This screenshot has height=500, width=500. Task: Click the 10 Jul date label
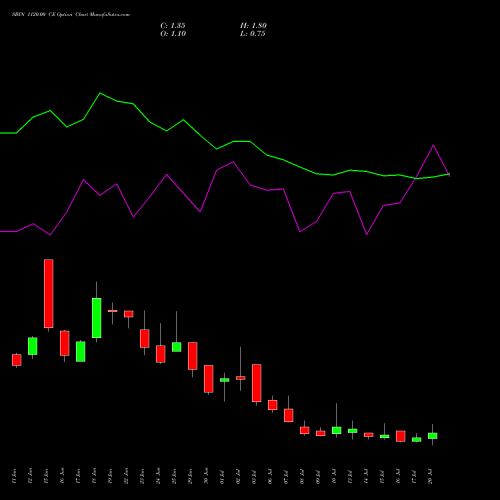(x=334, y=476)
